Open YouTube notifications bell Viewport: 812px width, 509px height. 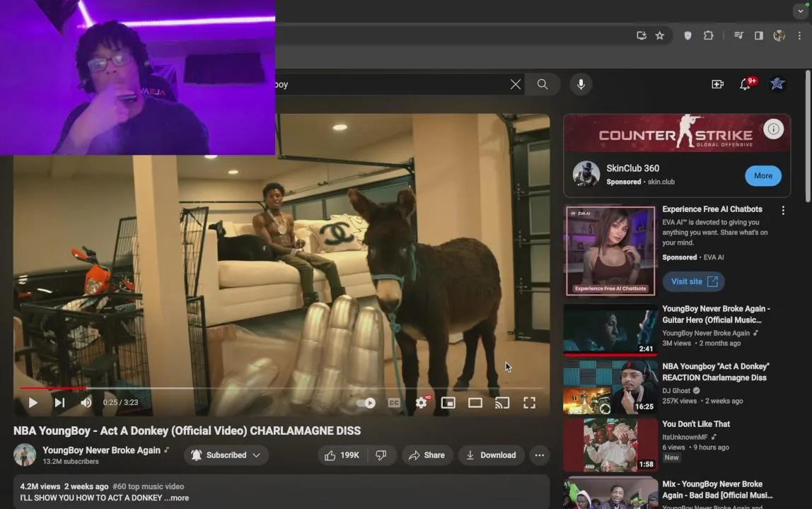pyautogui.click(x=746, y=84)
